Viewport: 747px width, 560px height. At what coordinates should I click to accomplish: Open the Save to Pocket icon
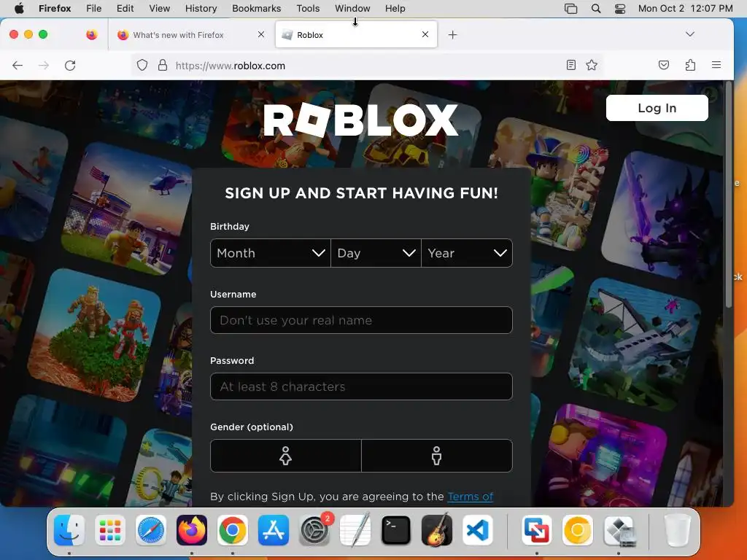click(664, 65)
